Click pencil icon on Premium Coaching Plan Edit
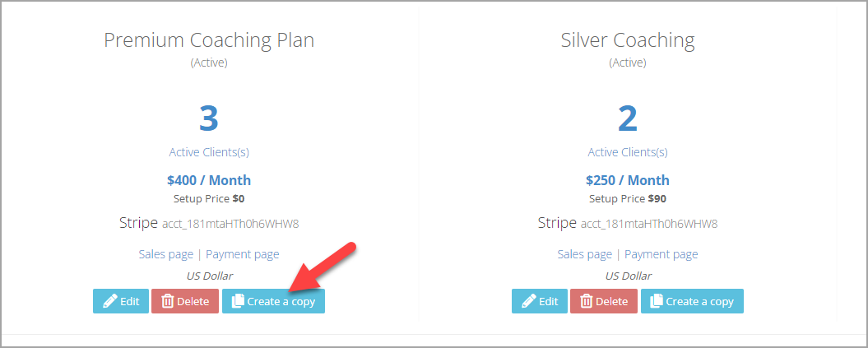This screenshot has width=868, height=348. point(109,301)
